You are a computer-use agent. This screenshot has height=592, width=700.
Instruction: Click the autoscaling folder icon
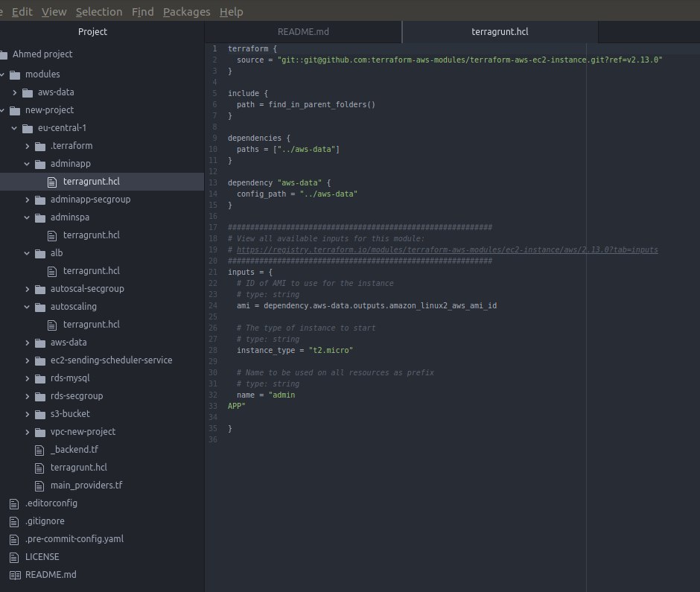(x=40, y=307)
